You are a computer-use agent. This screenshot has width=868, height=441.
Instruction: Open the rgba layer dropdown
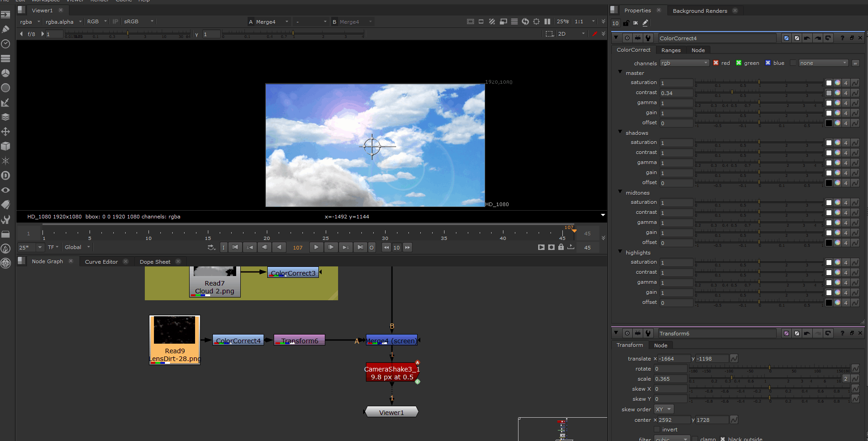pos(30,21)
